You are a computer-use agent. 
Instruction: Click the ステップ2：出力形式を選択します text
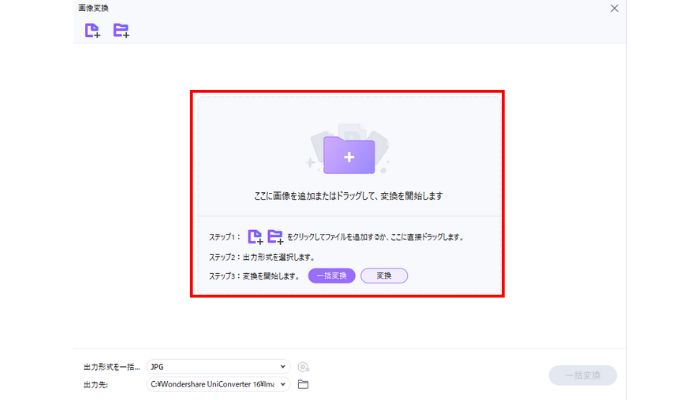(x=262, y=257)
